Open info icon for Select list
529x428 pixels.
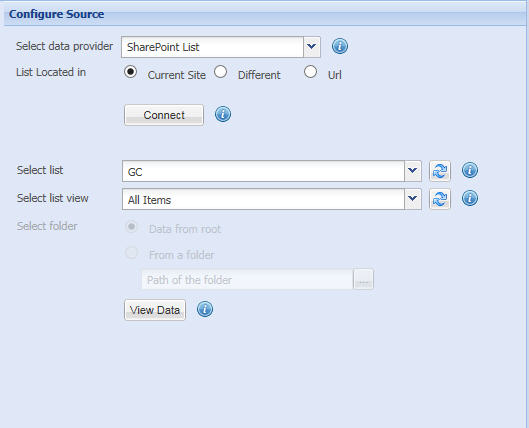coord(470,170)
